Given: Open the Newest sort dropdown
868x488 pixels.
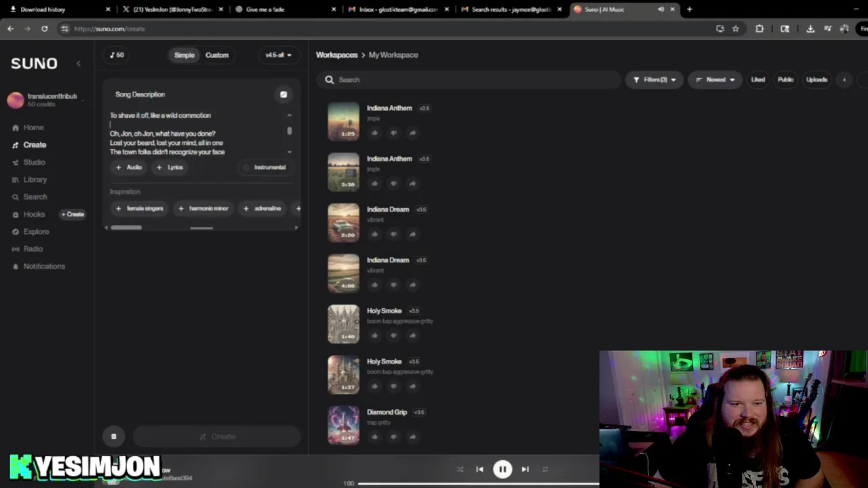Looking at the screenshot, I should 715,80.
